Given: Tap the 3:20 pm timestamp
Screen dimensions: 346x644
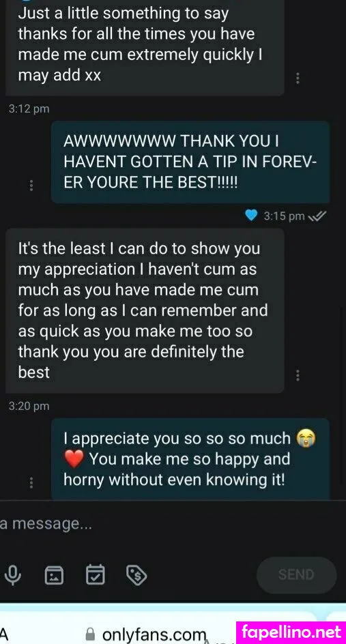Looking at the screenshot, I should pos(29,406).
